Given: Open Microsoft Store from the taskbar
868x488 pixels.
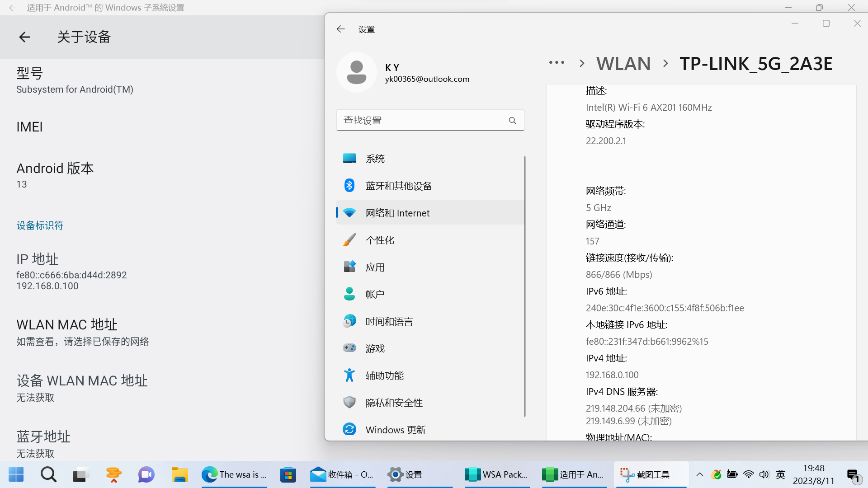Looking at the screenshot, I should (x=288, y=474).
